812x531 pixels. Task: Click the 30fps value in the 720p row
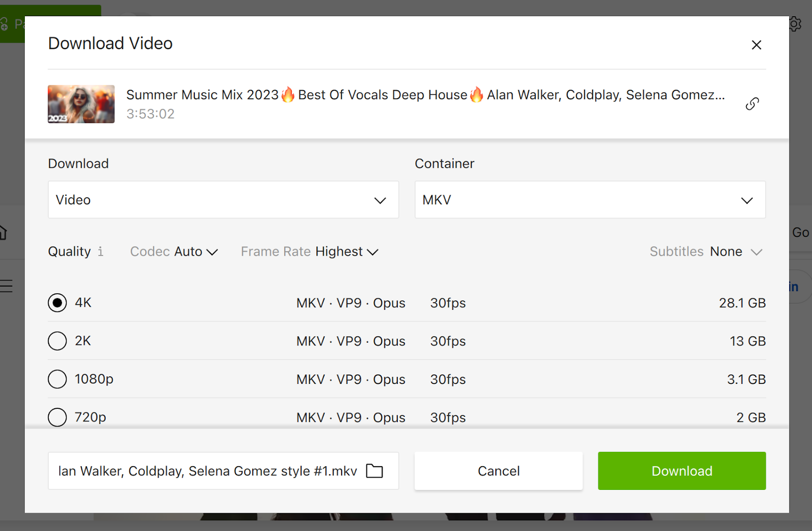(448, 417)
